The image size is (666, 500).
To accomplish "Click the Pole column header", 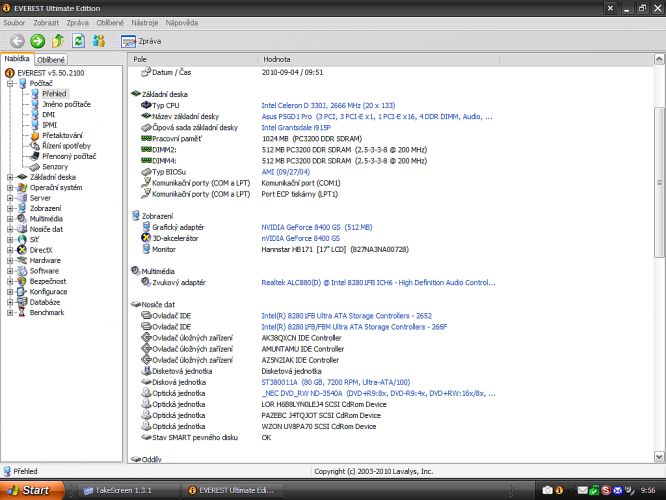I will pyautogui.click(x=193, y=59).
